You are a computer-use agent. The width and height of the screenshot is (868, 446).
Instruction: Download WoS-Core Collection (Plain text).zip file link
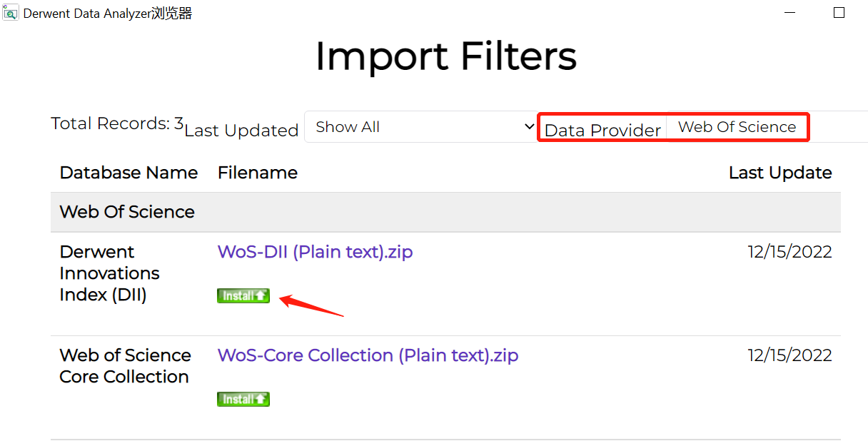tap(368, 355)
